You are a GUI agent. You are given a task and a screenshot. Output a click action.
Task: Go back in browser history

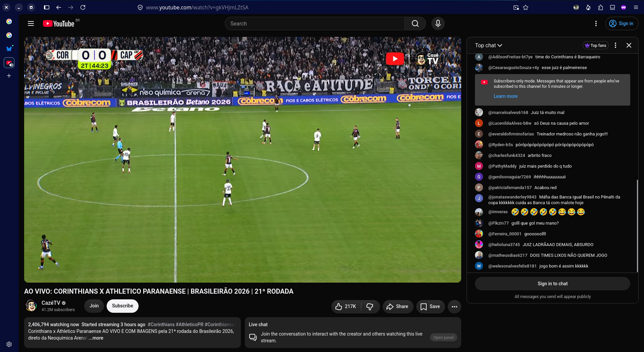pos(59,7)
